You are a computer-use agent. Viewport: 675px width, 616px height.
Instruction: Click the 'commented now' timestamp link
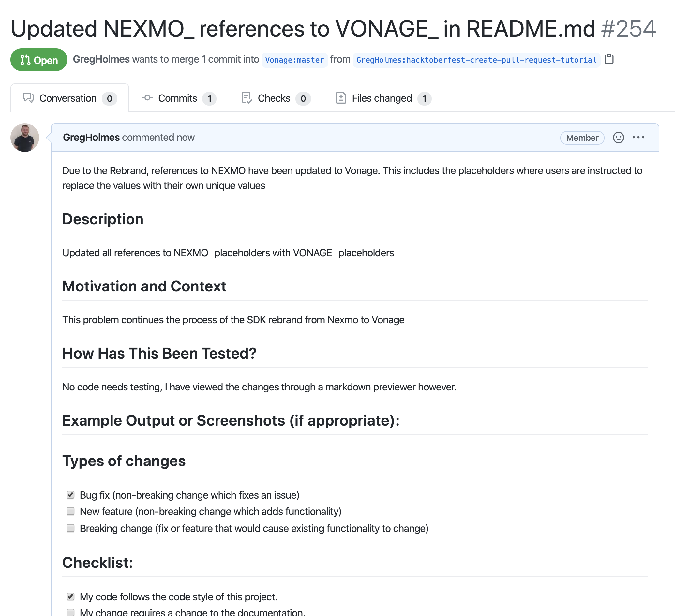pyautogui.click(x=158, y=138)
